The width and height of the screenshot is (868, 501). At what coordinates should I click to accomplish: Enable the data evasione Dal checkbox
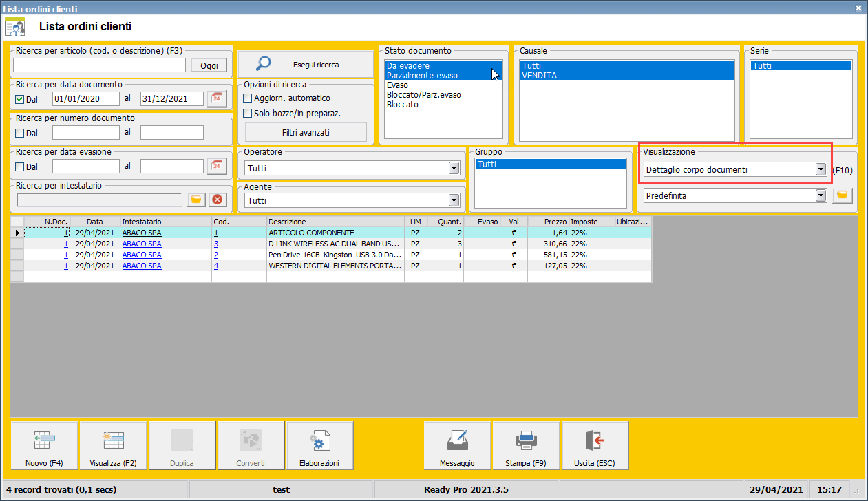[x=20, y=167]
